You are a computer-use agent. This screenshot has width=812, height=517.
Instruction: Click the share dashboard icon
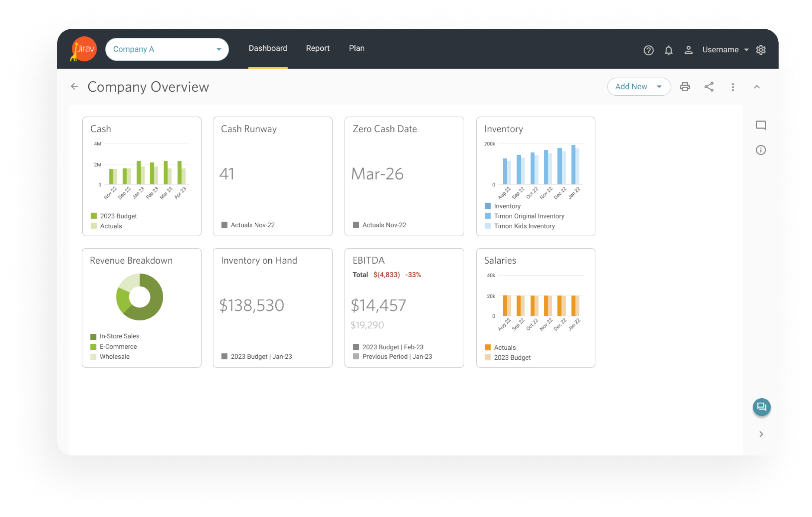(709, 87)
